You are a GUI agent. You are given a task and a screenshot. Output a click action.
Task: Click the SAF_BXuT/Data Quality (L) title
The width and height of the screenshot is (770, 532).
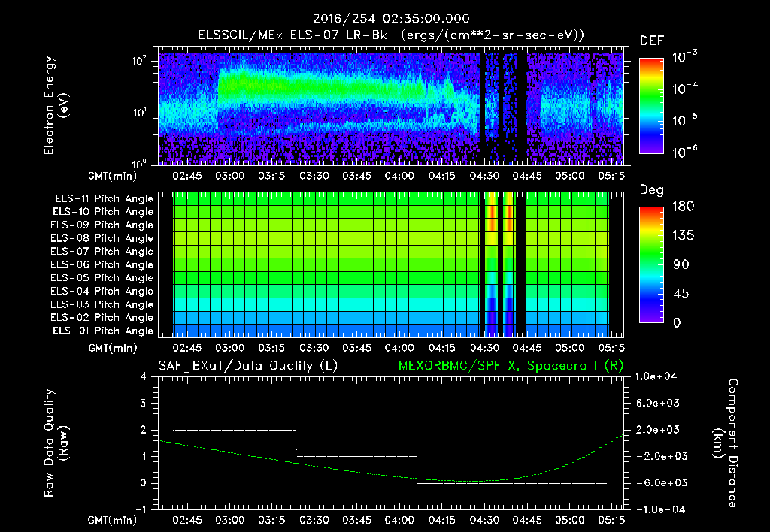248,366
